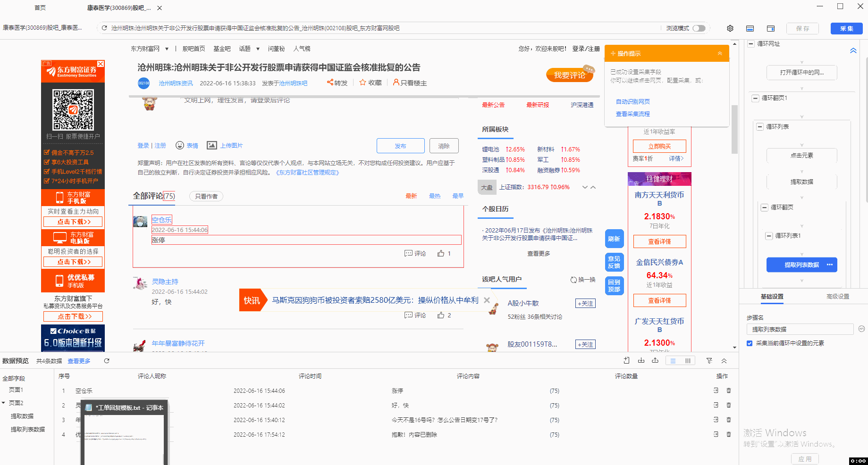Open the 首页 tab
Viewport: 868px width, 465px height.
point(40,8)
